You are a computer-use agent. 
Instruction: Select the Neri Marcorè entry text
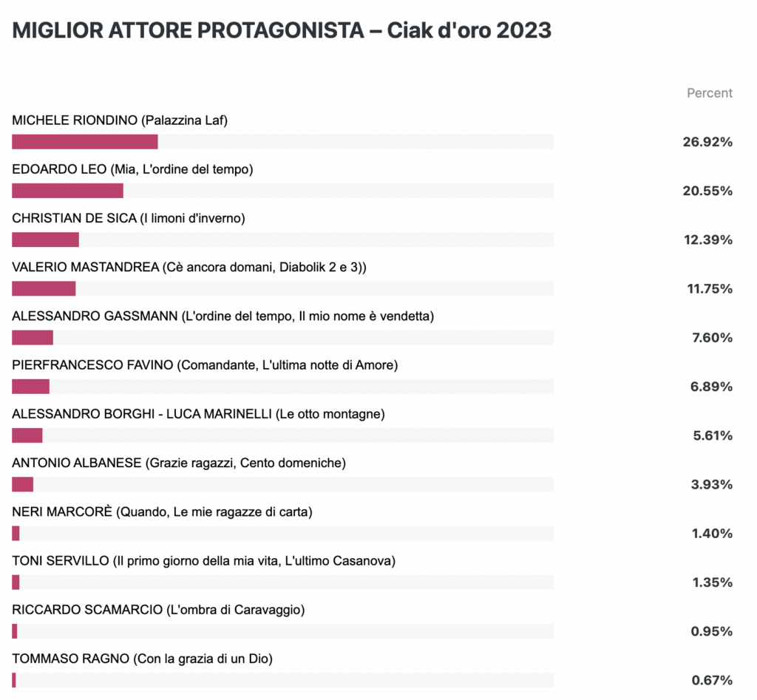pyautogui.click(x=162, y=512)
